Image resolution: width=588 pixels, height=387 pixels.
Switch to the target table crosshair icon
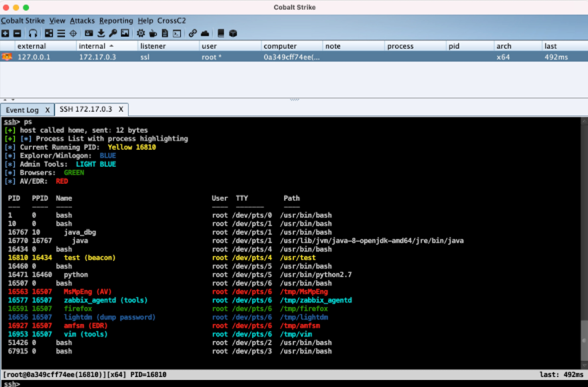tap(73, 33)
